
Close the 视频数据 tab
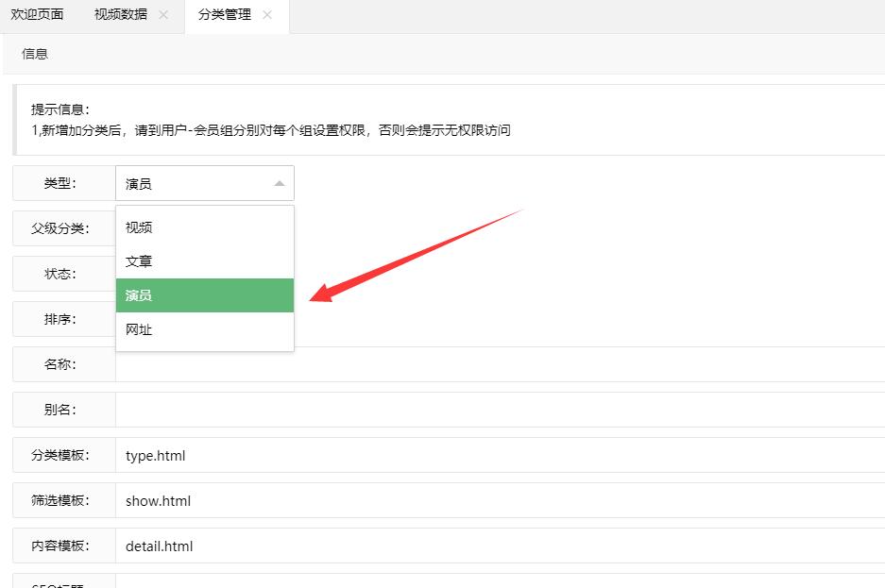click(x=163, y=15)
